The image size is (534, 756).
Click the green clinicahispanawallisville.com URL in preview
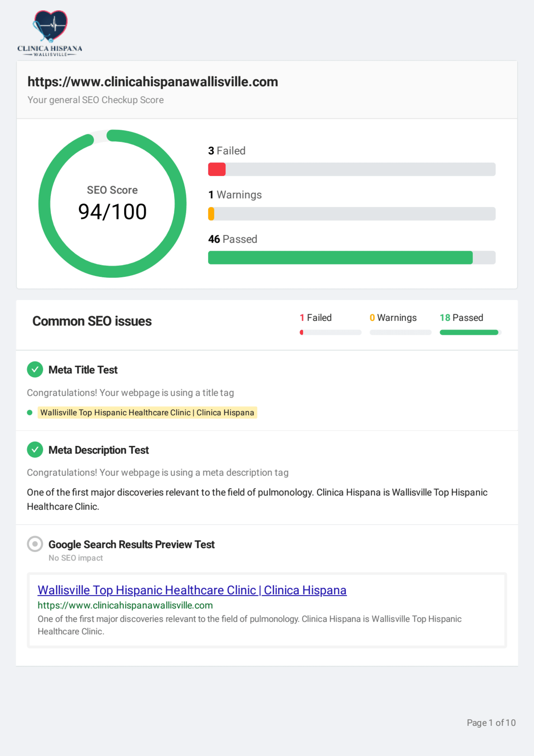tap(125, 605)
